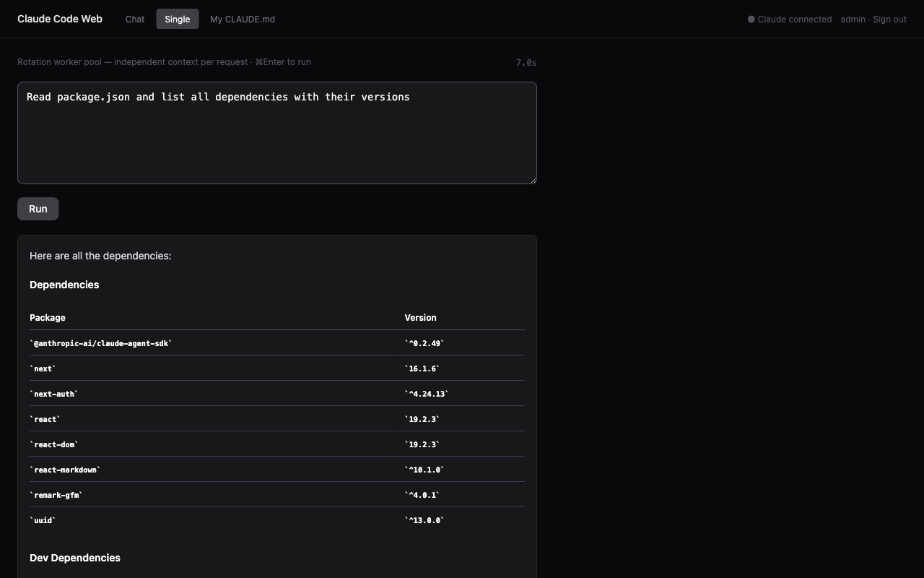Click the 7.0s elapsed time
This screenshot has width=924, height=578.
(526, 63)
